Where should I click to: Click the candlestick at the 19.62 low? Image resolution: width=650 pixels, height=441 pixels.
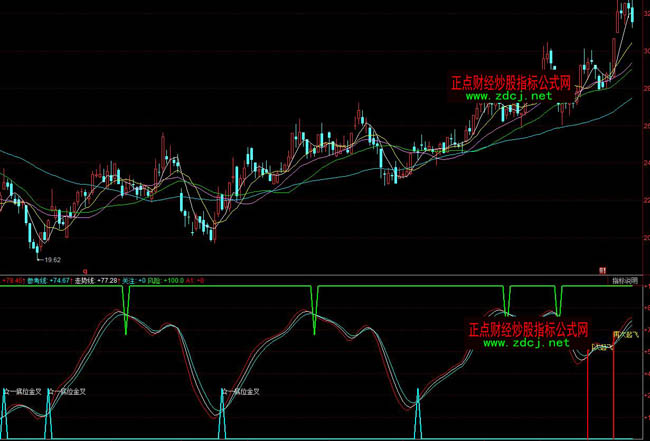coord(34,243)
